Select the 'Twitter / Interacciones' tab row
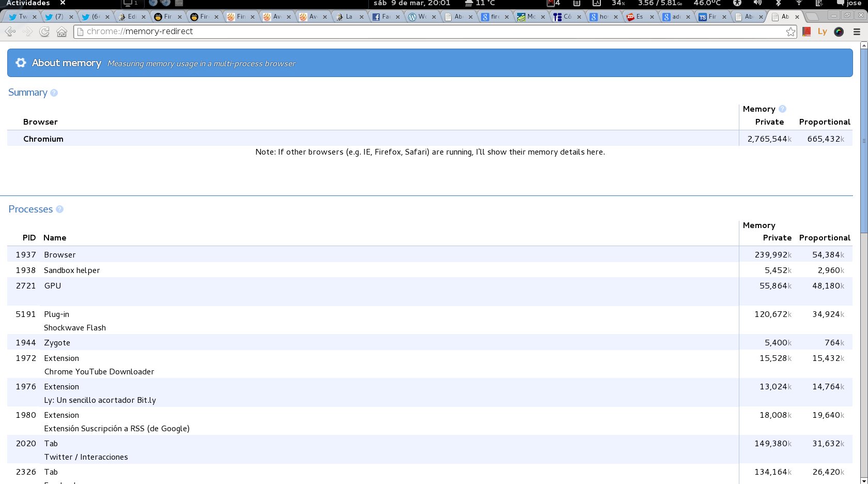 pos(430,450)
